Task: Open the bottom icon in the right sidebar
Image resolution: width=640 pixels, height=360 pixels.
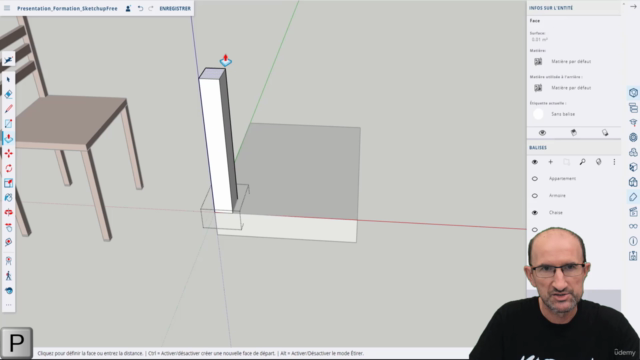Action: point(633,256)
